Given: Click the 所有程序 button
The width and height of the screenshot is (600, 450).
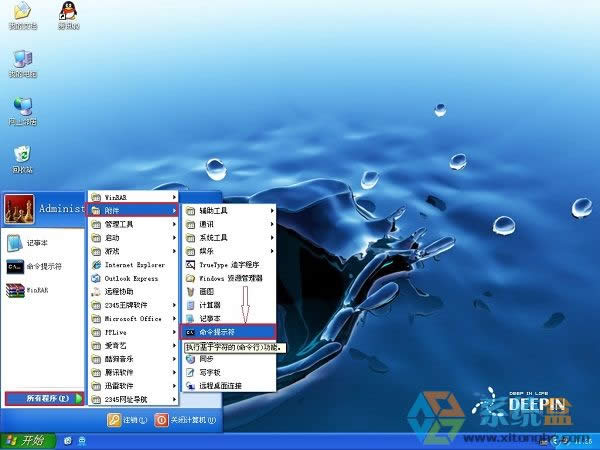Looking at the screenshot, I should click(x=41, y=398).
